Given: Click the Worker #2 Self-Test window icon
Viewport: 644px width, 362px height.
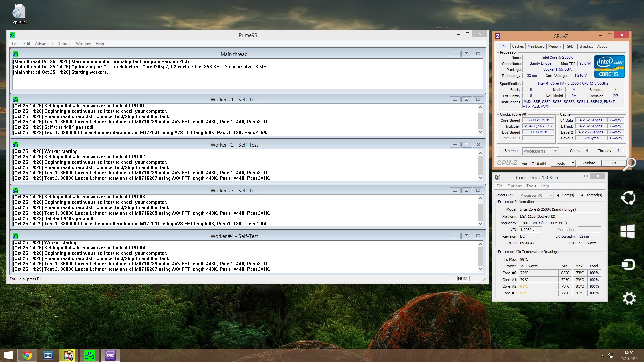Looking at the screenshot, I should [16, 145].
